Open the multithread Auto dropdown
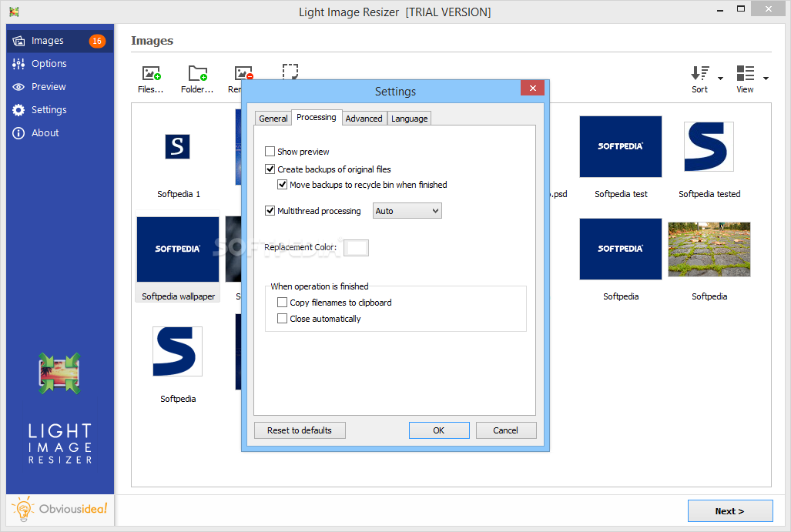This screenshot has width=791, height=532. (x=407, y=211)
